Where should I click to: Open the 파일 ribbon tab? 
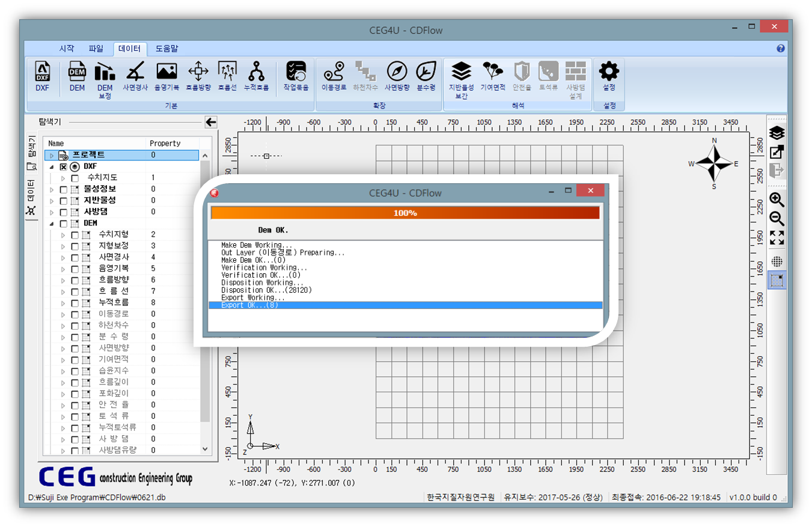[96, 49]
